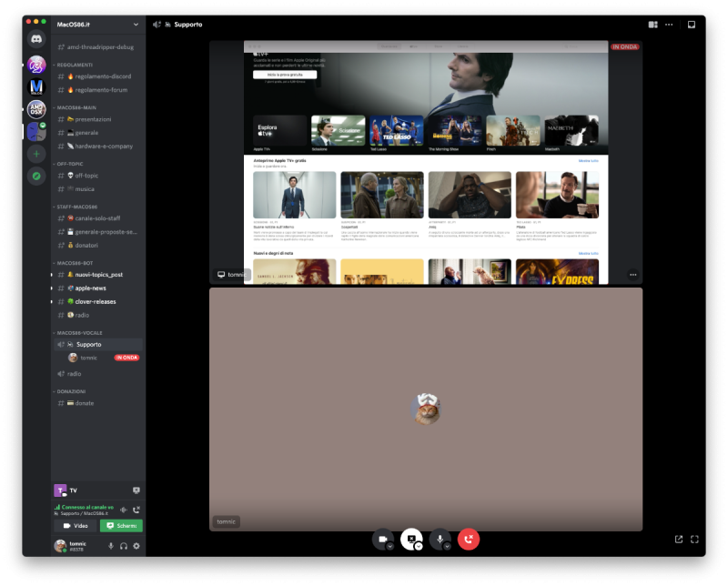Image resolution: width=728 pixels, height=586 pixels.
Task: Pop out the call window
Action: (679, 539)
